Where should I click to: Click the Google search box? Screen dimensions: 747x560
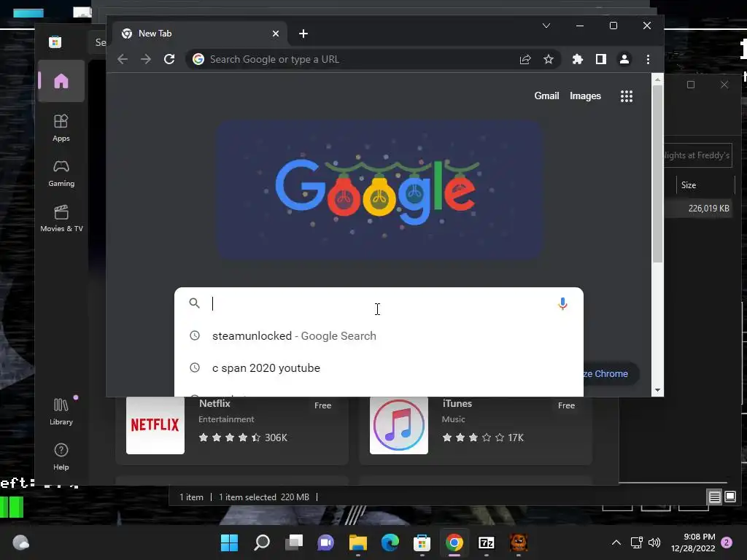point(379,303)
